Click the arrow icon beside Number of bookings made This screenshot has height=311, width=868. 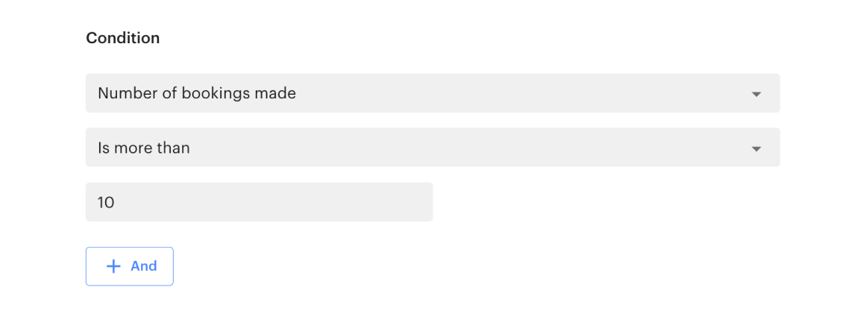756,94
